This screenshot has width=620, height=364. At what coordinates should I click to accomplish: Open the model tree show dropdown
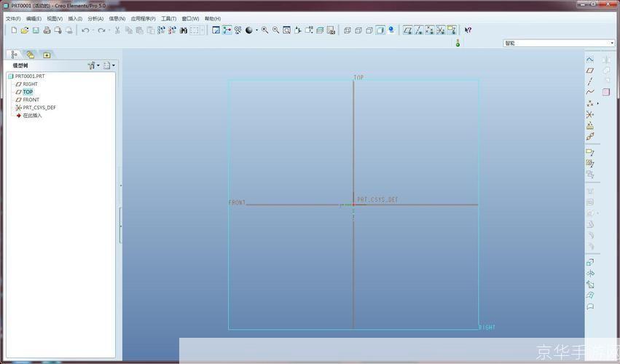pos(109,66)
